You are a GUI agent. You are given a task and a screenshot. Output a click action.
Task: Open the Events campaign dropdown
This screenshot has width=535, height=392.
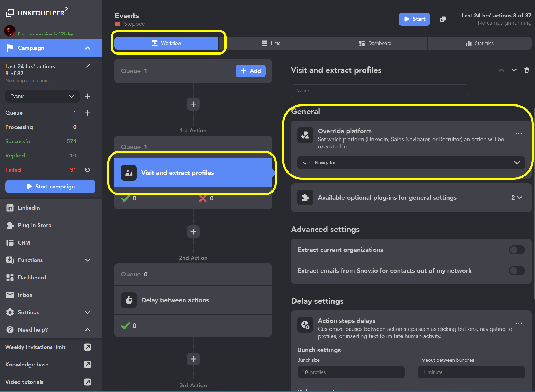click(x=42, y=96)
